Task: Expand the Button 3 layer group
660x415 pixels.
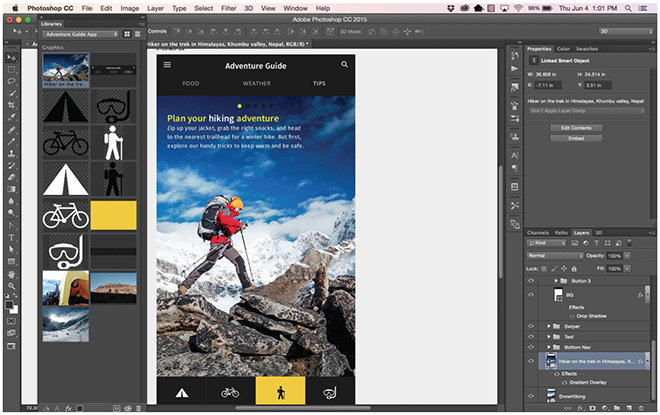Action: pyautogui.click(x=556, y=281)
